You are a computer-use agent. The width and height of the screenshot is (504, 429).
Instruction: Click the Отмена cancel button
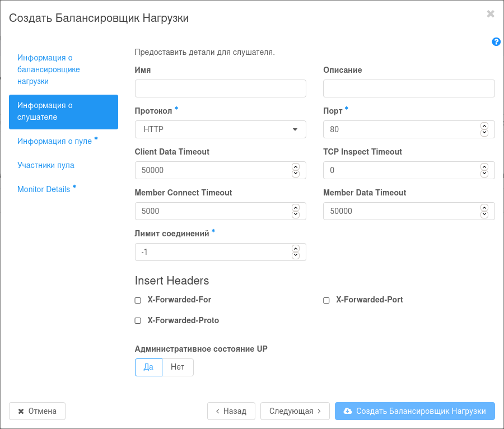pyautogui.click(x=38, y=411)
